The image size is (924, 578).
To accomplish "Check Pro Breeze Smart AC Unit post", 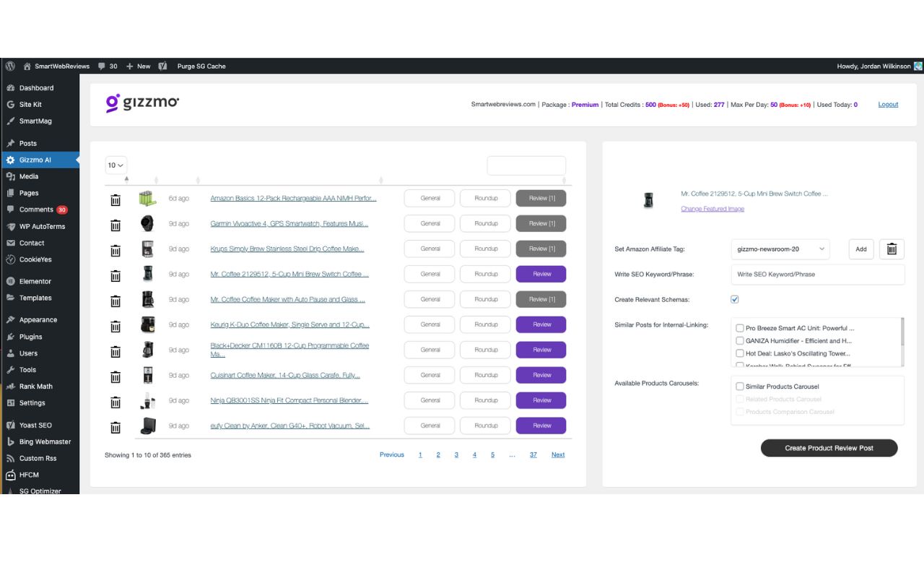I will coord(740,328).
